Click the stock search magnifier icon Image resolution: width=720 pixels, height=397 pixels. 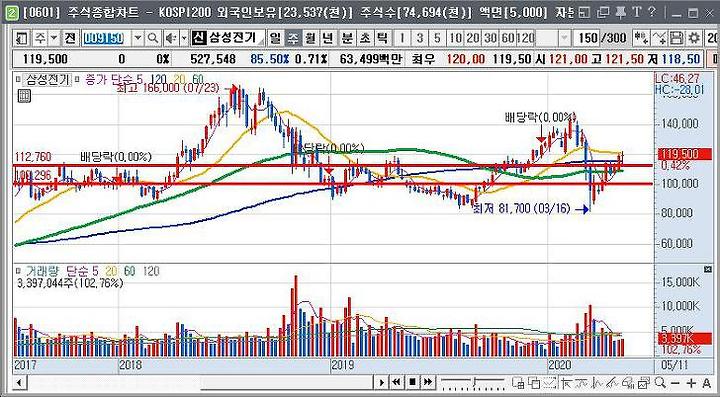[154, 38]
